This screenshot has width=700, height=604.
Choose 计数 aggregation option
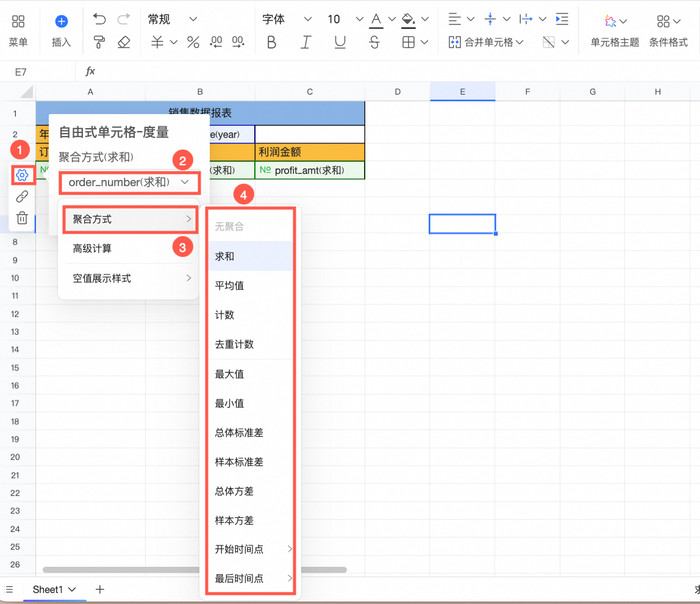click(x=250, y=315)
